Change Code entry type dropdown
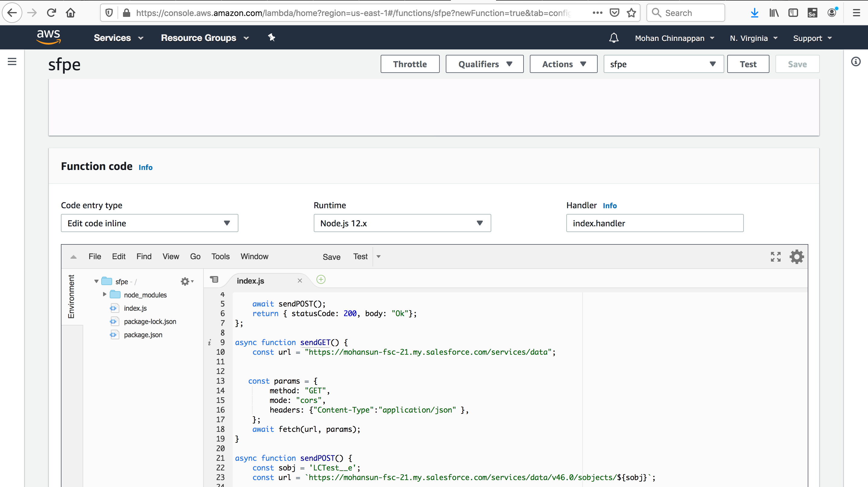 pos(149,223)
